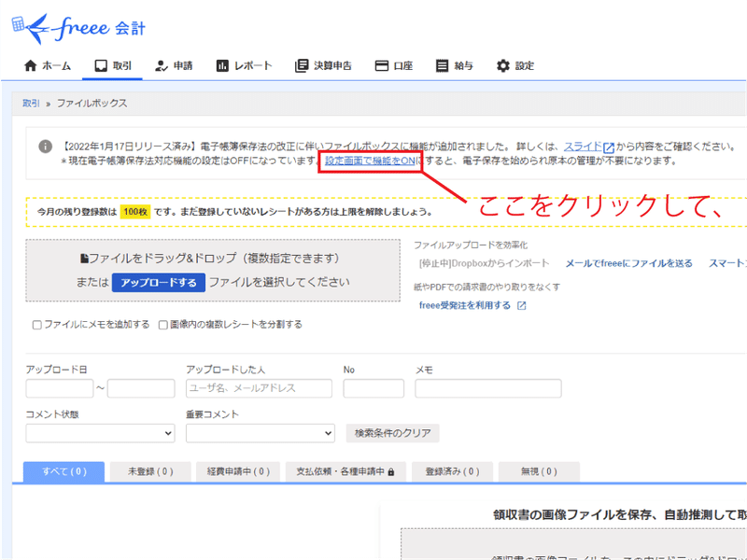Click the メモ input field

pos(488,388)
